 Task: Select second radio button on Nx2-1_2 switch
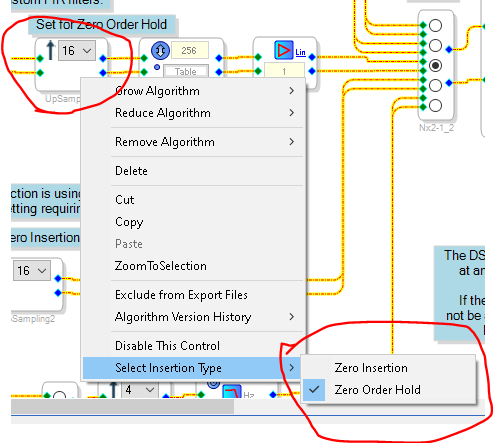435,45
